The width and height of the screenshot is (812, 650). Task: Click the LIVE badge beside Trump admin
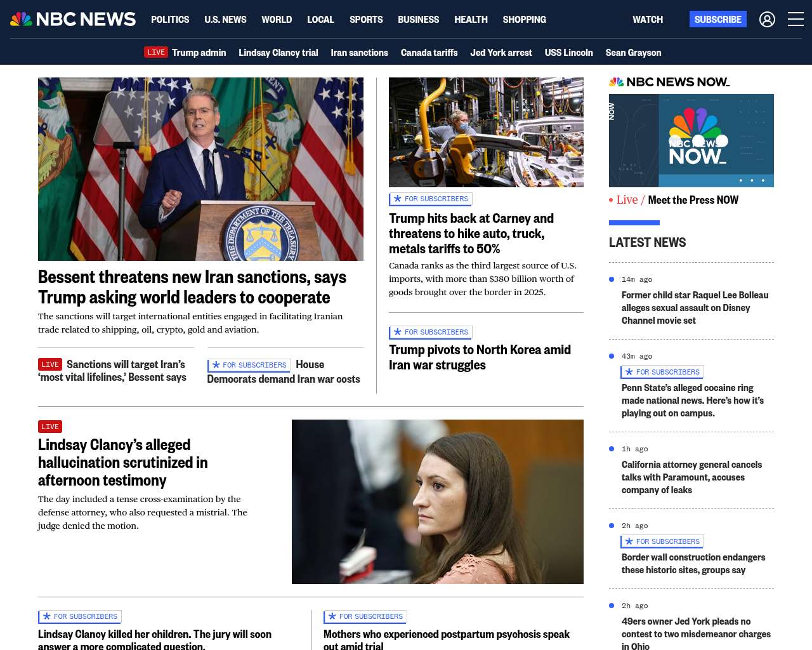pyautogui.click(x=156, y=53)
